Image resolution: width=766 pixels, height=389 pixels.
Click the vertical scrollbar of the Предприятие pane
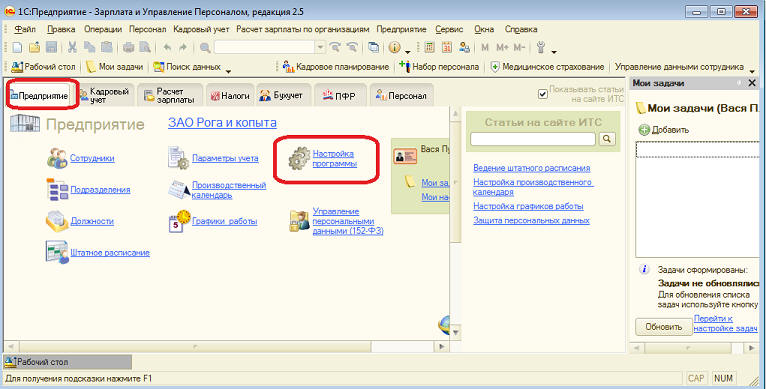[455, 223]
